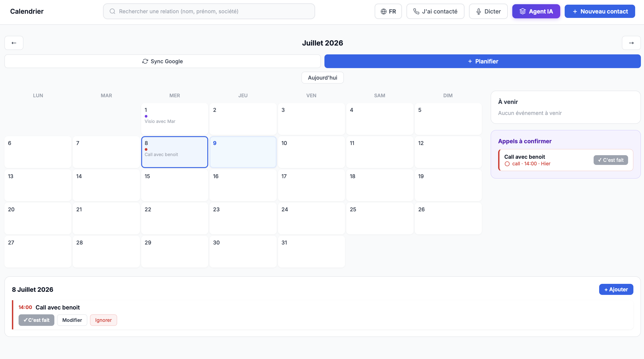The width and height of the screenshot is (644, 359).
Task: Click the search magnifier icon
Action: point(112,11)
